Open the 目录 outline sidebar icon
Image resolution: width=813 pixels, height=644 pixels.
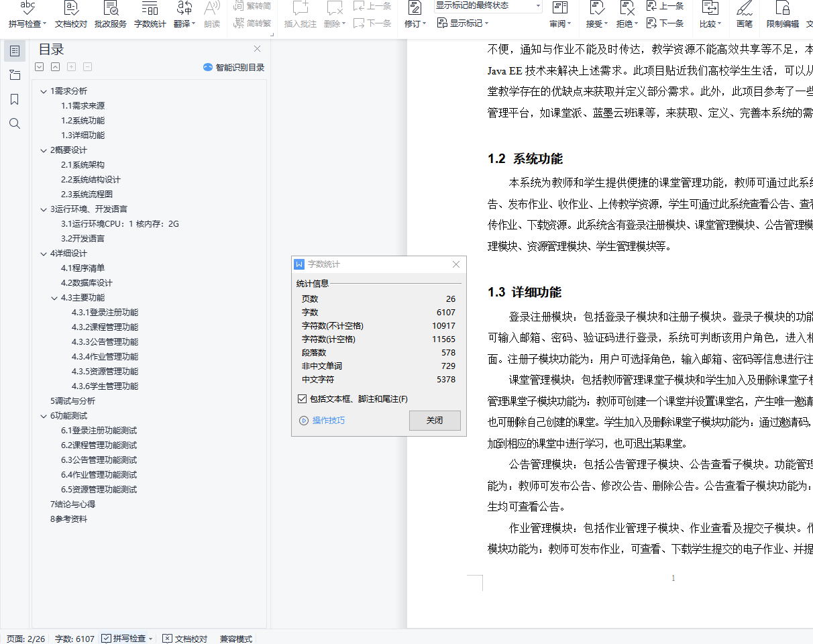(x=15, y=51)
